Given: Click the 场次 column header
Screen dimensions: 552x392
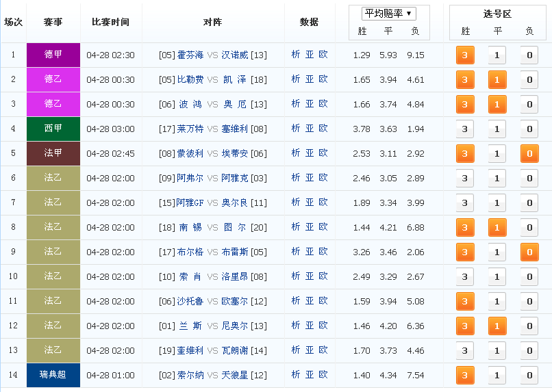Looking at the screenshot, I should (14, 22).
